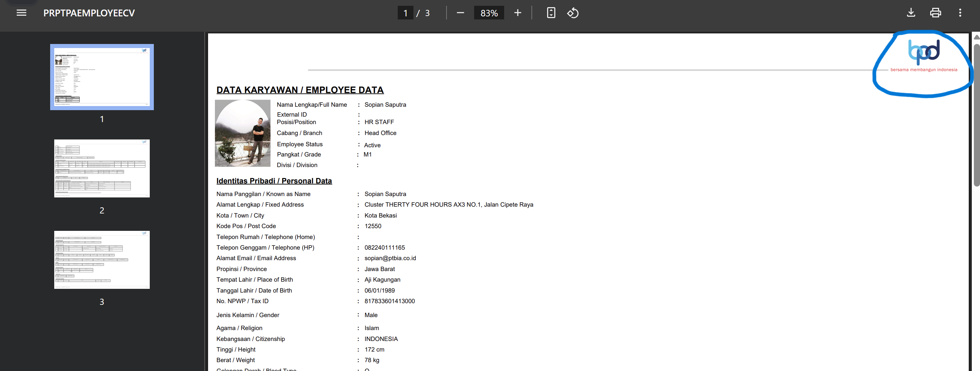Click the Telepon Rumah / Telephone (Home) label
The width and height of the screenshot is (980, 371).
265,237
